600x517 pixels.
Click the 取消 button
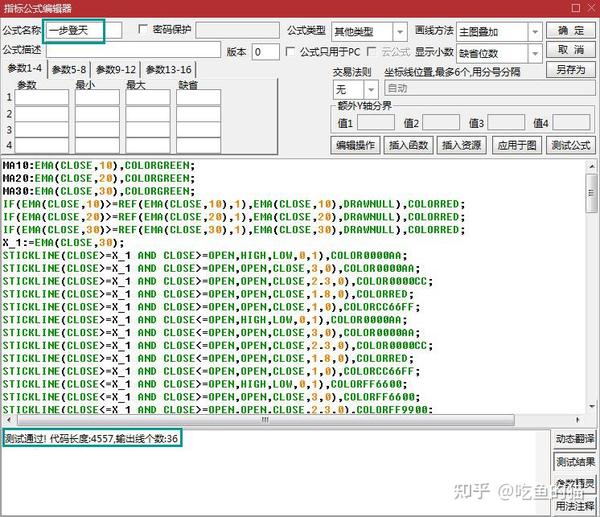pyautogui.click(x=571, y=50)
